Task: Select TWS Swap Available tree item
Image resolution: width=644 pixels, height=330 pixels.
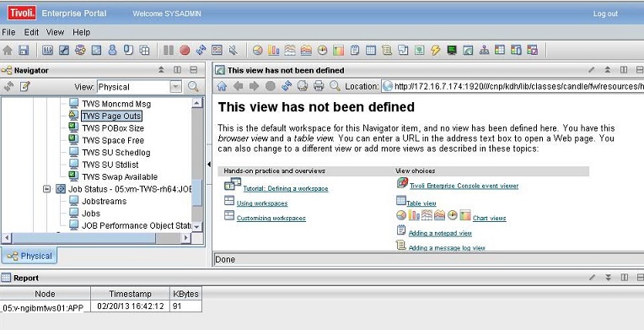Action: 120,176
